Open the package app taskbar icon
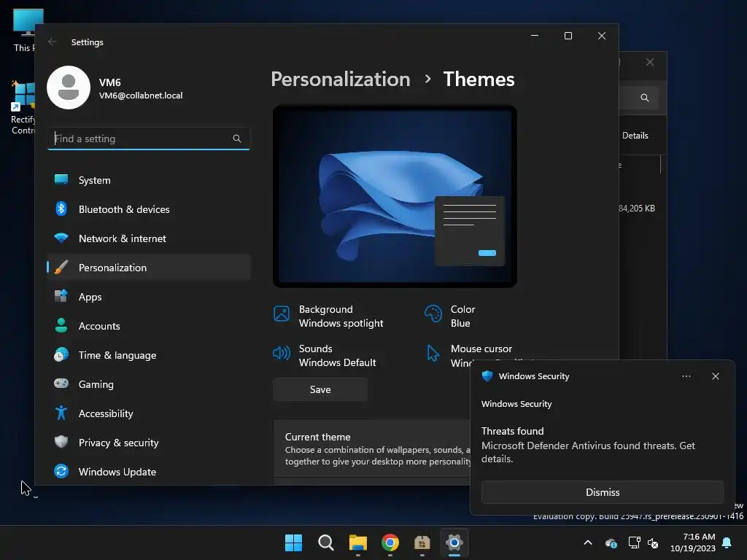The width and height of the screenshot is (747, 560). [422, 542]
